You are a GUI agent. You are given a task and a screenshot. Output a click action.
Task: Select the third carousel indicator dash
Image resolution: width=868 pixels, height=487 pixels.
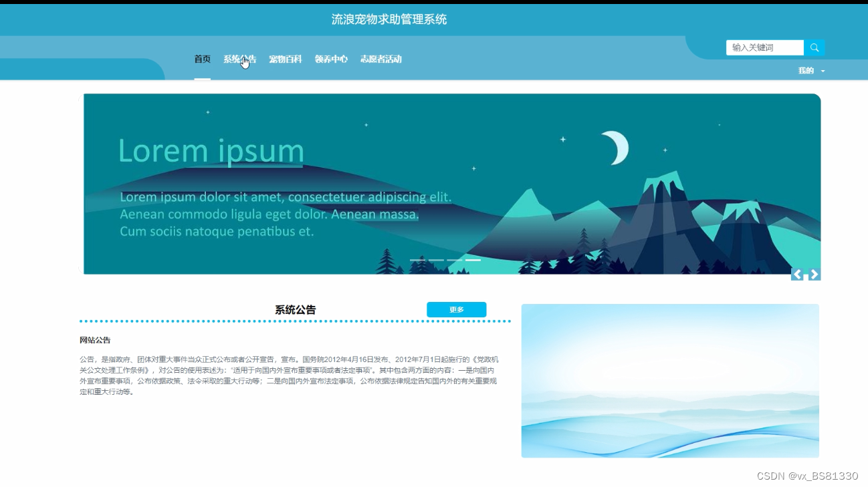[455, 260]
